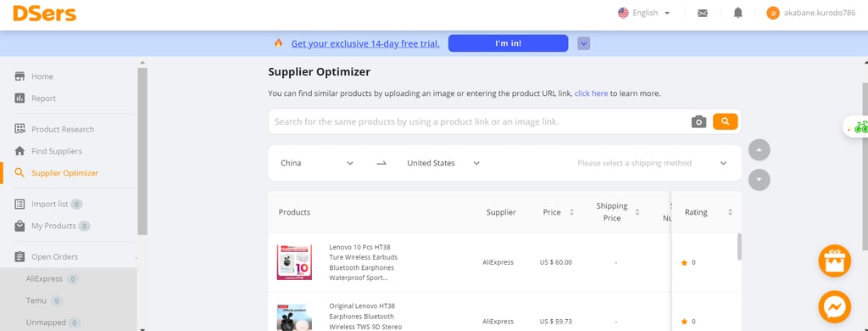The height and width of the screenshot is (331, 868).
Task: Click the sidebar vertical scrollbar
Action: [142, 151]
